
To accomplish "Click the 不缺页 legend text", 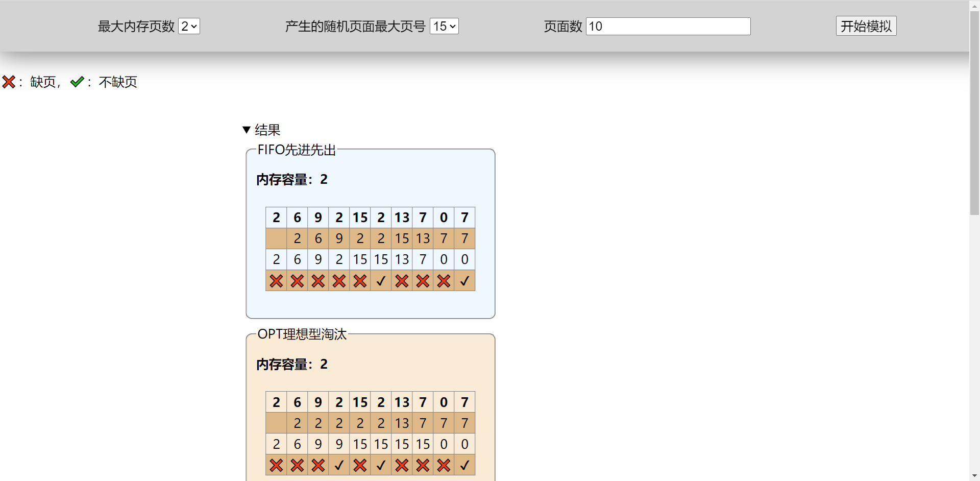I will (x=118, y=82).
